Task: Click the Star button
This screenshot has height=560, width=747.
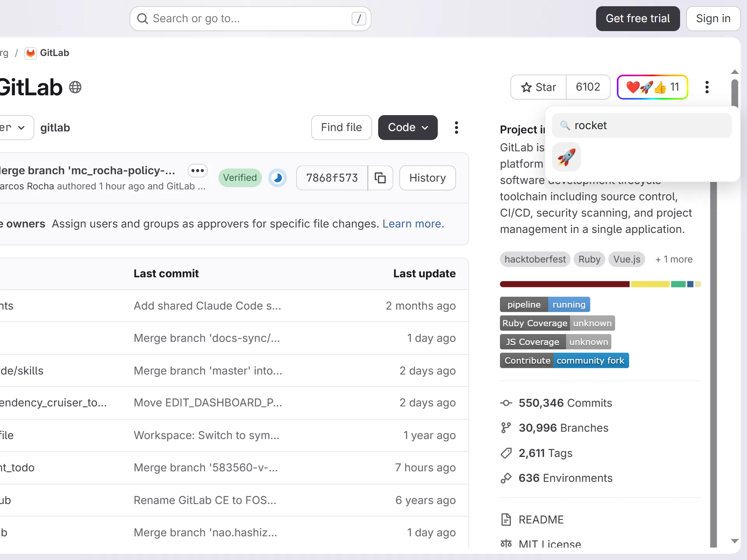Action: click(x=538, y=87)
